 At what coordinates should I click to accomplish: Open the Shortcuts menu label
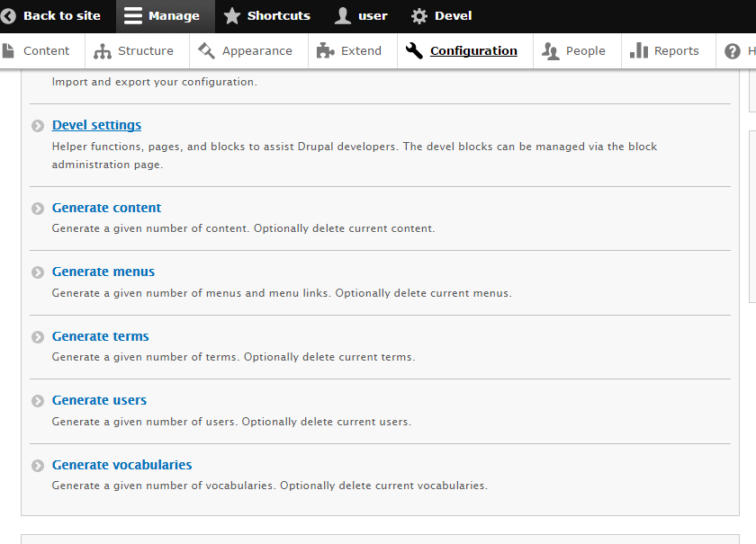(279, 16)
